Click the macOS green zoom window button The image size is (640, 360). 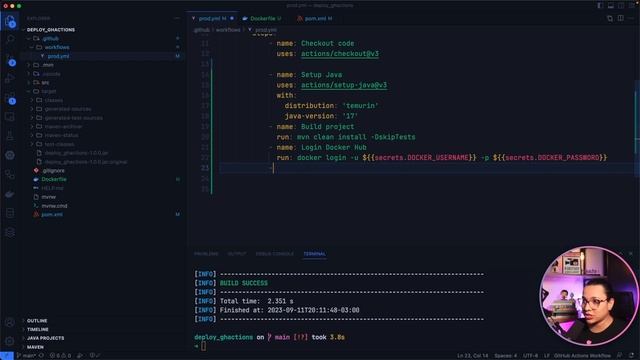pyautogui.click(x=19, y=6)
